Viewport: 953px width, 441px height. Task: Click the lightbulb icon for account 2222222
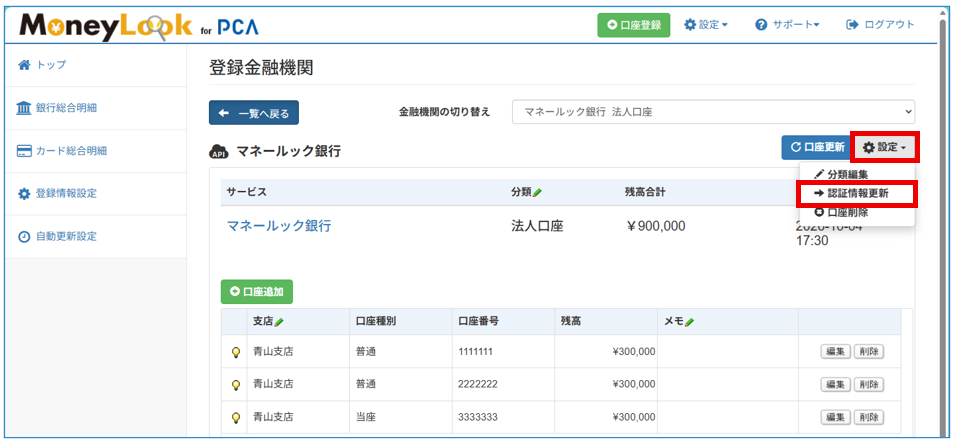pyautogui.click(x=236, y=385)
